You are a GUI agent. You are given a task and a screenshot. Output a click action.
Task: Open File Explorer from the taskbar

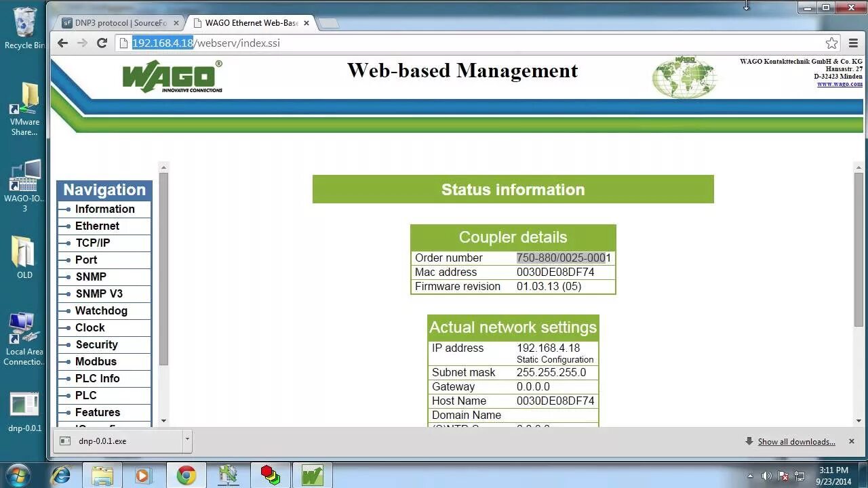(x=102, y=475)
